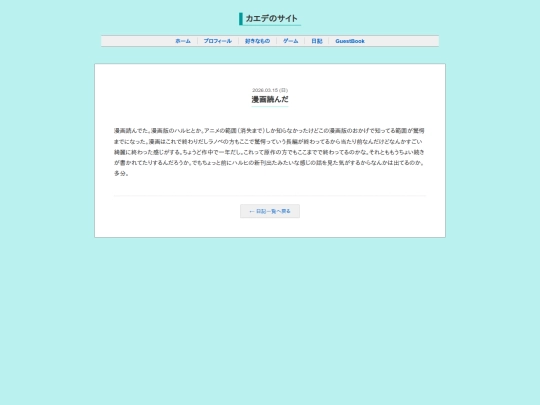Visit the GuestBook page
Image resolution: width=540 pixels, height=405 pixels.
tap(350, 41)
